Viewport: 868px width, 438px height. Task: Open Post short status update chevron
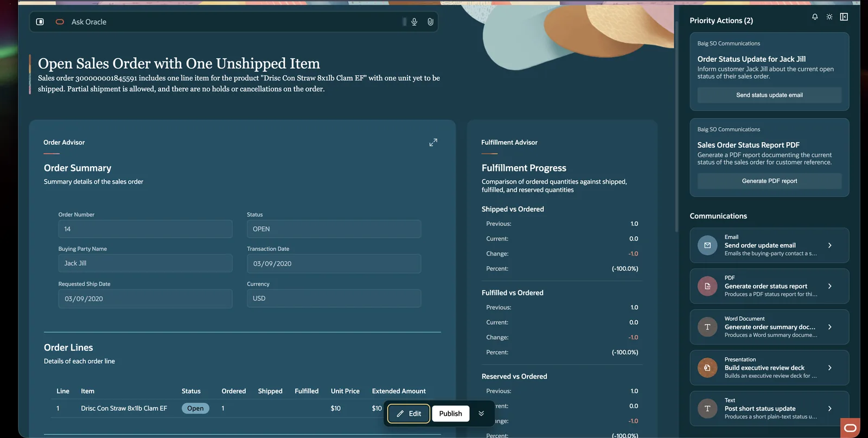click(830, 408)
